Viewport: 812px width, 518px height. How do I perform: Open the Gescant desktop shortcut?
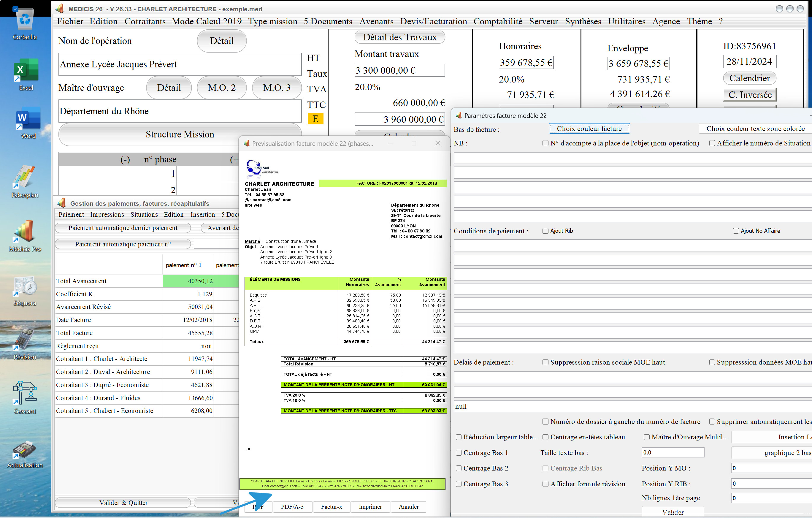tap(25, 397)
